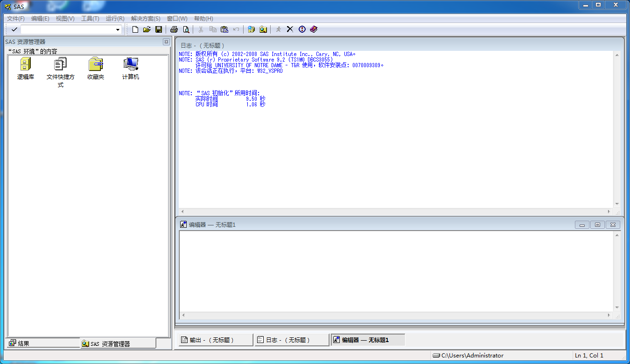Click log horizontal scroll right arrow
This screenshot has width=630, height=364.
609,211
